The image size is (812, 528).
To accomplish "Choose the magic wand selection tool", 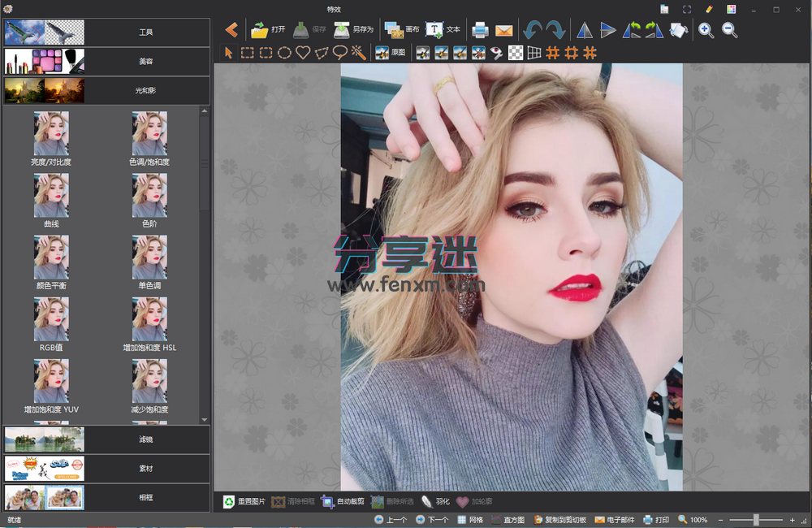I will 359,52.
